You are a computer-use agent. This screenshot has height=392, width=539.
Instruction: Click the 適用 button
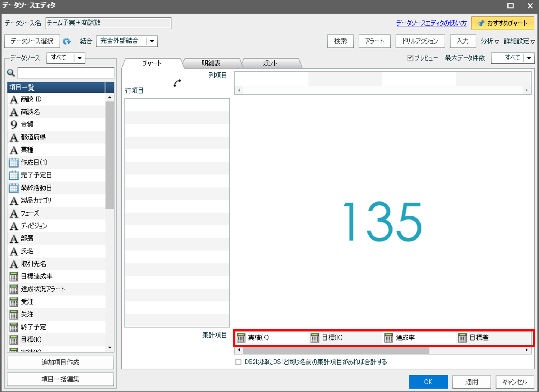(471, 382)
